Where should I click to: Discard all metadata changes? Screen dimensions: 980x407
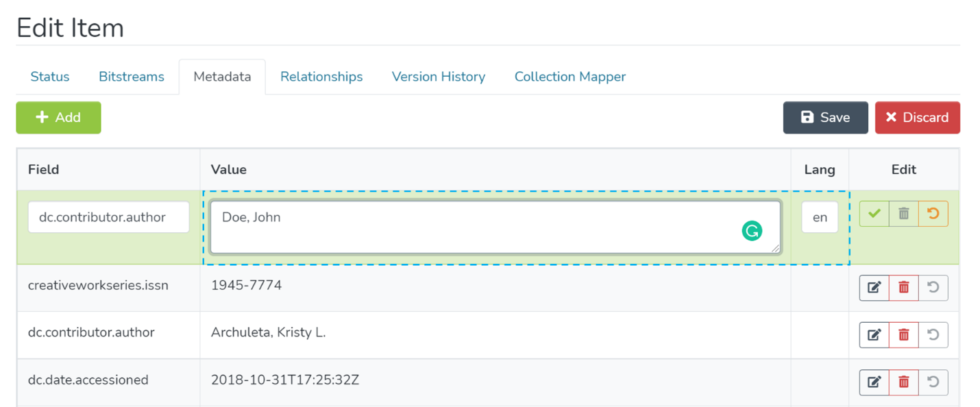pyautogui.click(x=917, y=118)
